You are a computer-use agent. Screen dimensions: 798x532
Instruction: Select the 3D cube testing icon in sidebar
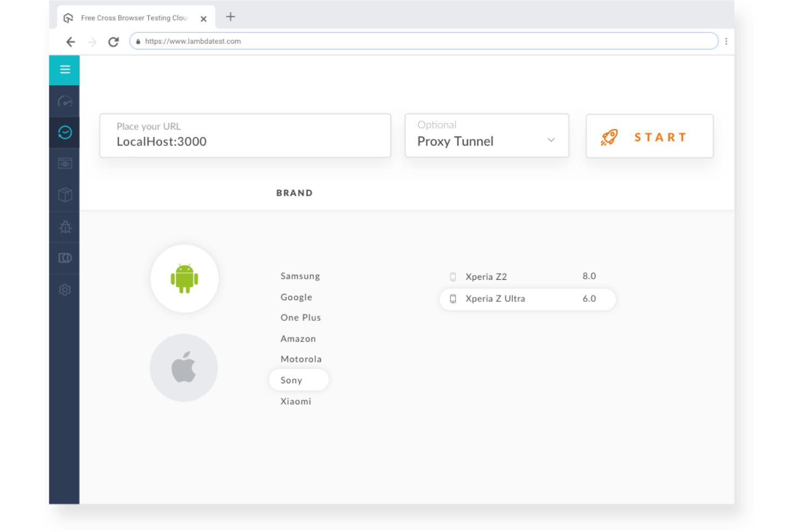pyautogui.click(x=64, y=195)
